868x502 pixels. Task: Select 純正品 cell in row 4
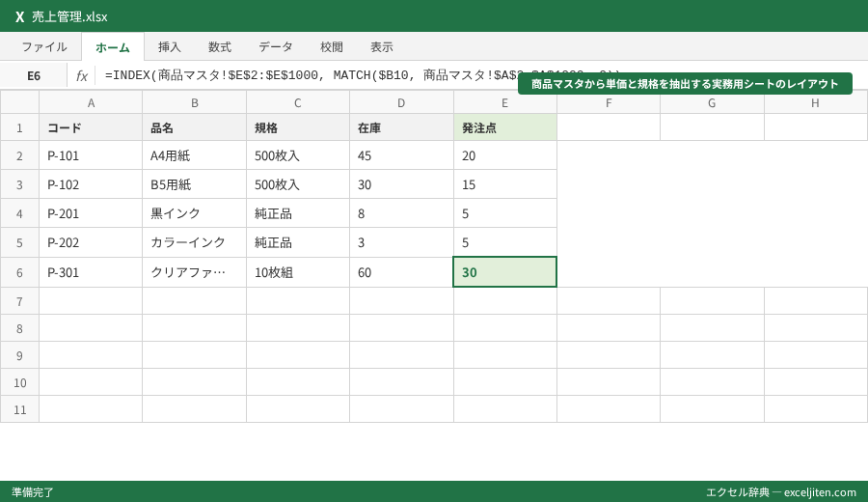pyautogui.click(x=298, y=213)
